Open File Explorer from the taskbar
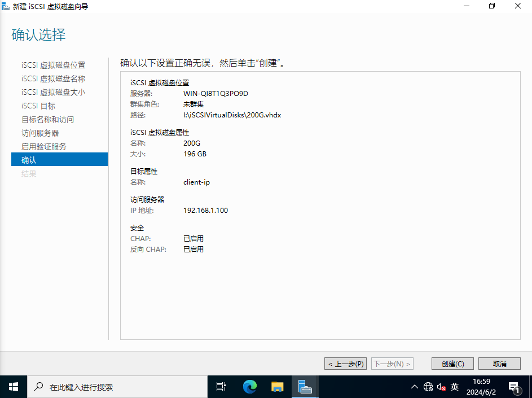Screen dimensions: 532x398 [277, 387]
